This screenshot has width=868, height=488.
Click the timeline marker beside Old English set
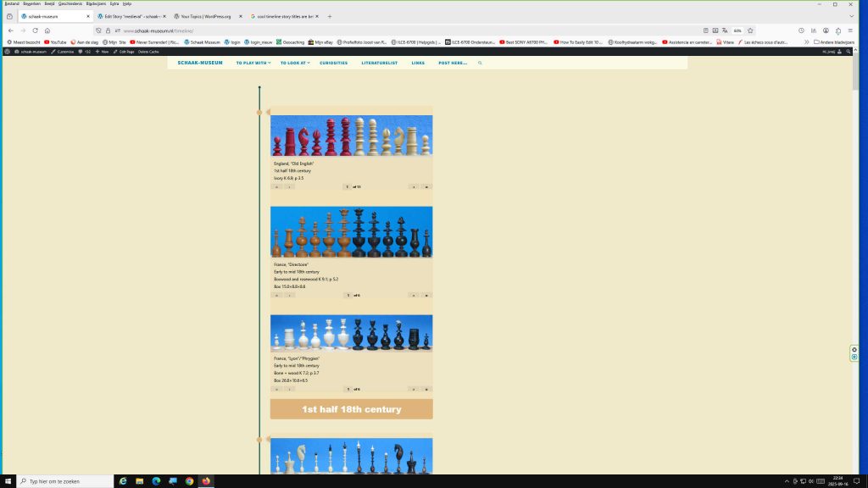[259, 112]
